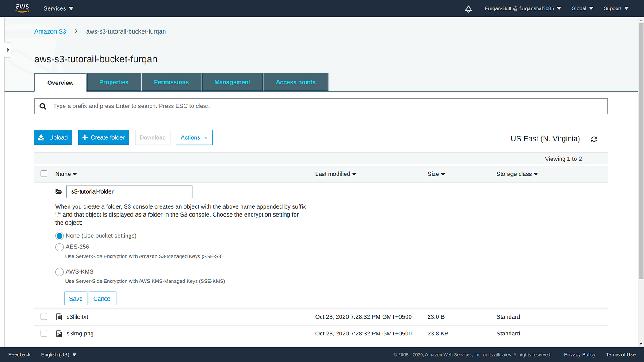Switch to the Management tab

[x=232, y=82]
